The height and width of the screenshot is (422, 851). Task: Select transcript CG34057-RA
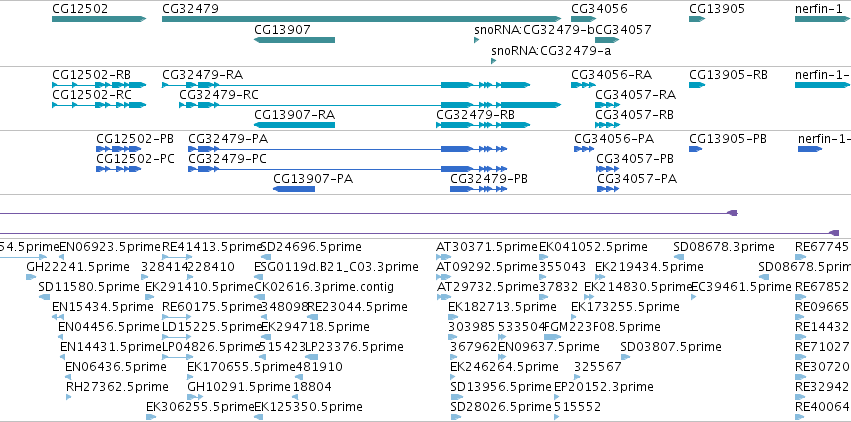point(636,94)
